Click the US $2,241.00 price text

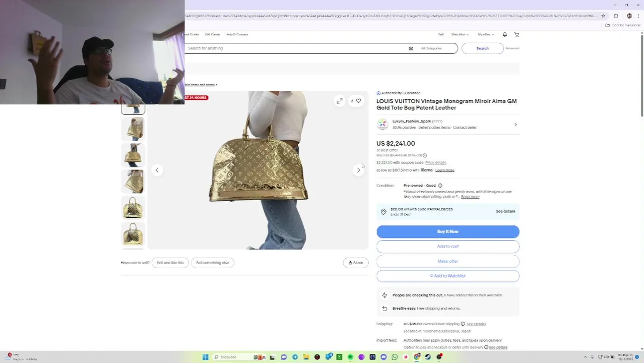pos(396,144)
